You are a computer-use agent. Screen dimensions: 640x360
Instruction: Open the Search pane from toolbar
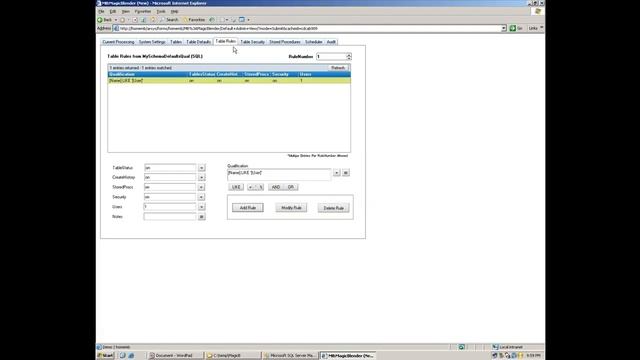point(169,20)
